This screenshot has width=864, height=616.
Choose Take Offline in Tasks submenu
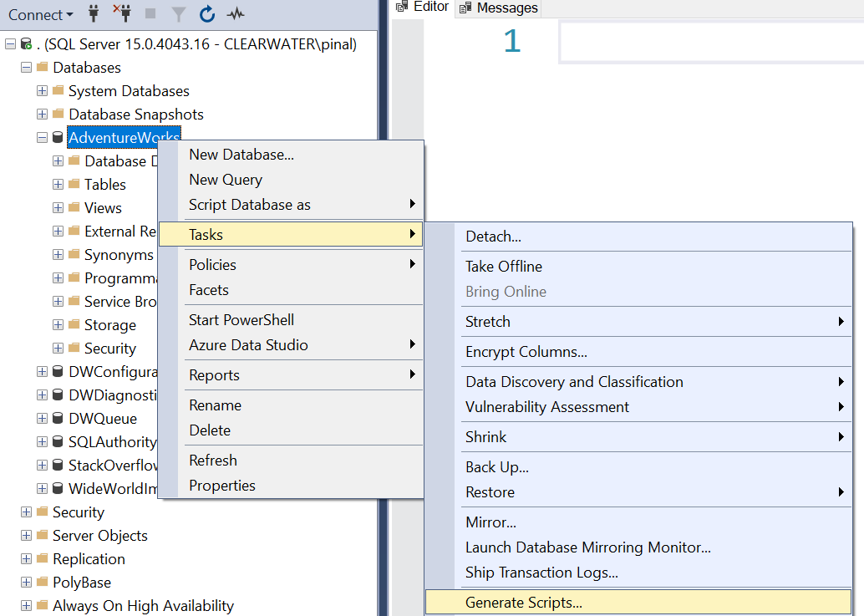coord(638,266)
